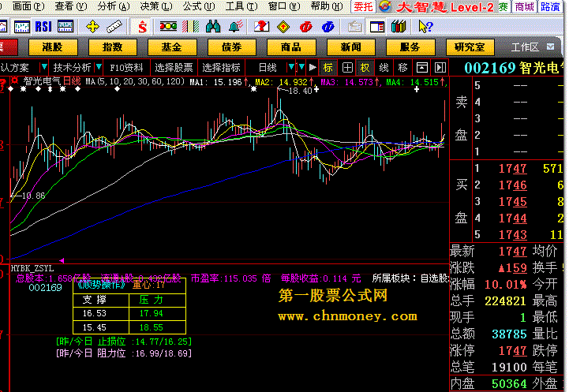Toggle the 移 shift button
Viewport: 569px width, 392px height.
click(x=402, y=68)
